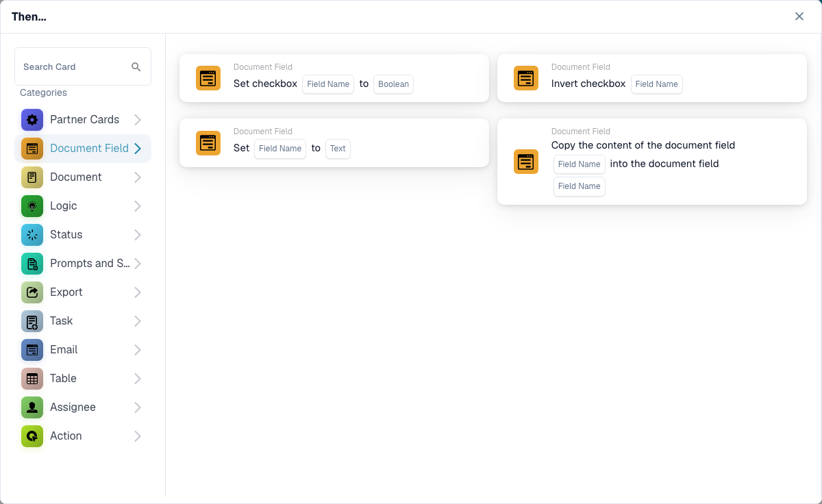Expand the Prompts and S... chevron
The width and height of the screenshot is (822, 504).
pos(138,264)
